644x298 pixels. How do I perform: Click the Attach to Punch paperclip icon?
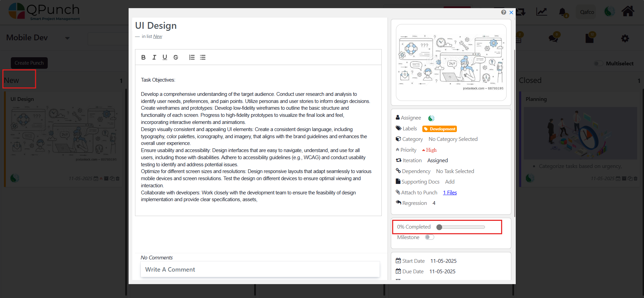point(398,192)
